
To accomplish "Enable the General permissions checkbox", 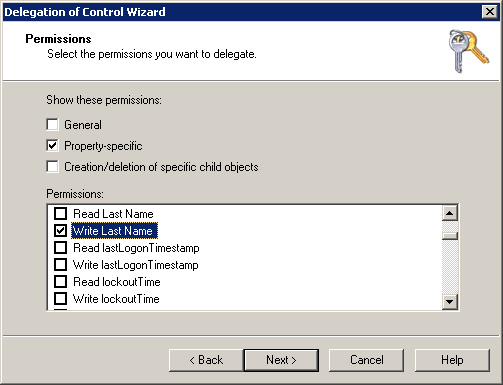I will 52,125.
